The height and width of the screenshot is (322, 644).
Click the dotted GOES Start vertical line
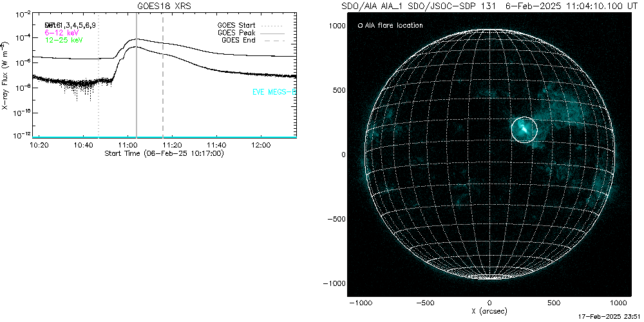click(x=99, y=76)
